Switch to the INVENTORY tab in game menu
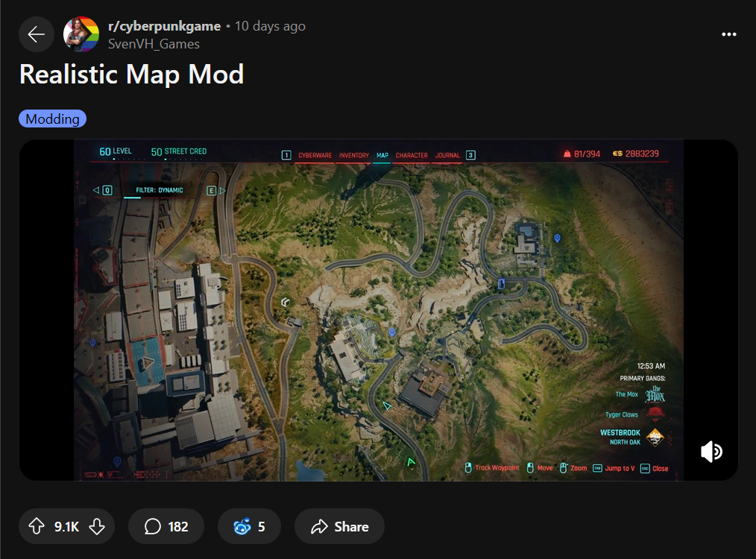756x559 pixels. [354, 155]
